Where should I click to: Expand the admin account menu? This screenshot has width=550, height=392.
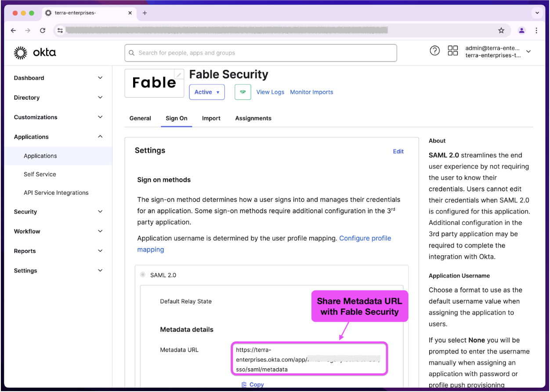click(528, 51)
